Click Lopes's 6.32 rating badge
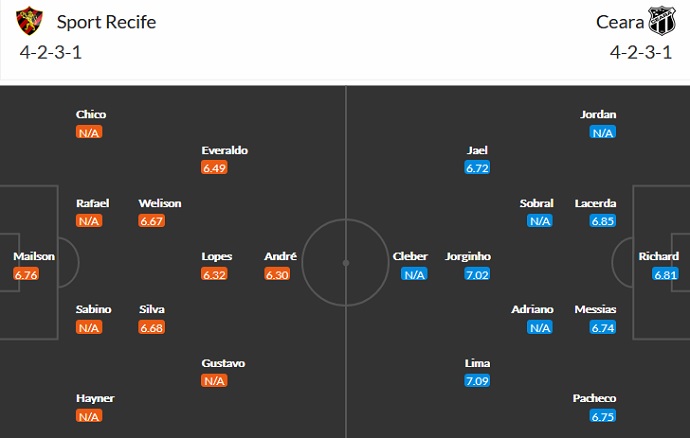This screenshot has width=690, height=438. [x=215, y=274]
